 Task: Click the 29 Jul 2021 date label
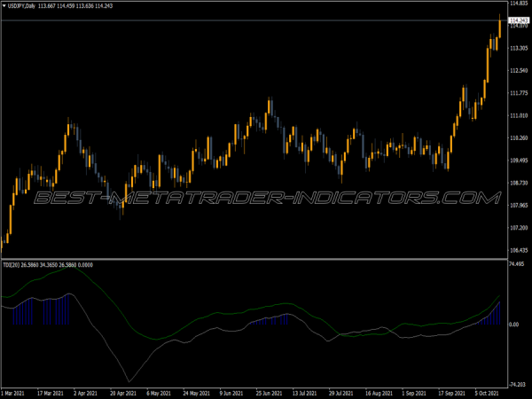point(341,393)
